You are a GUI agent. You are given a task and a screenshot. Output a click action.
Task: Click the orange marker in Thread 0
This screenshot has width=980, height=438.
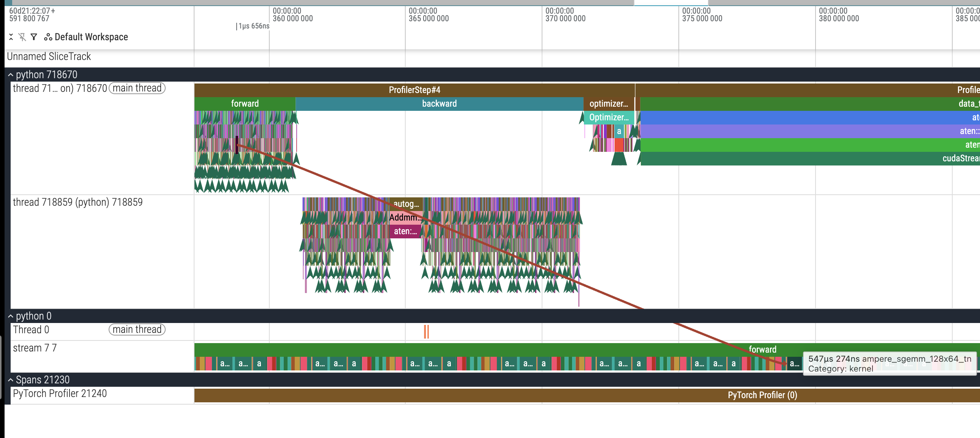[x=426, y=332]
